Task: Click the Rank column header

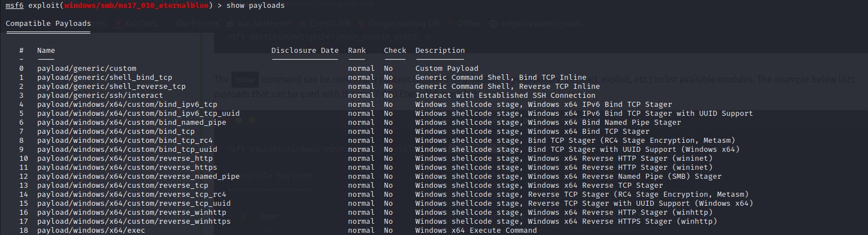Action: [x=356, y=51]
